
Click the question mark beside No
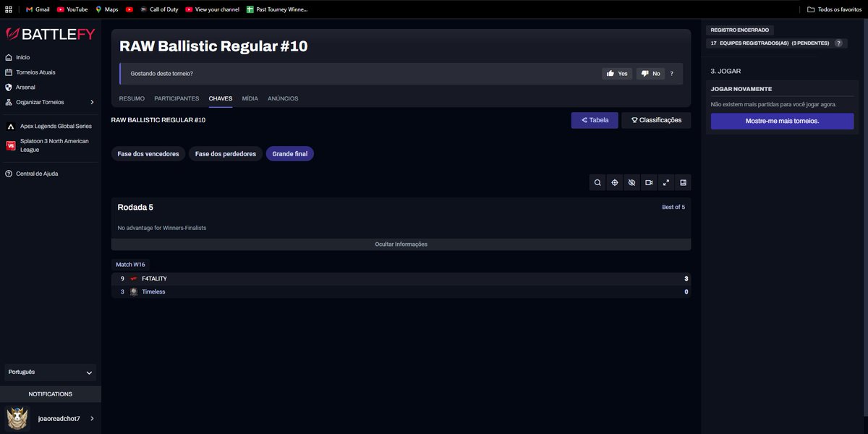671,74
